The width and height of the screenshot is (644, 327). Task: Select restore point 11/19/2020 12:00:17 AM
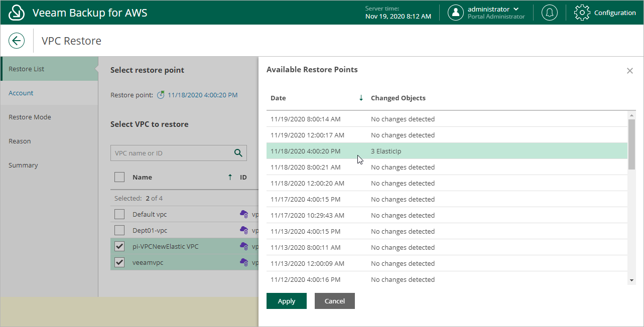point(447,135)
